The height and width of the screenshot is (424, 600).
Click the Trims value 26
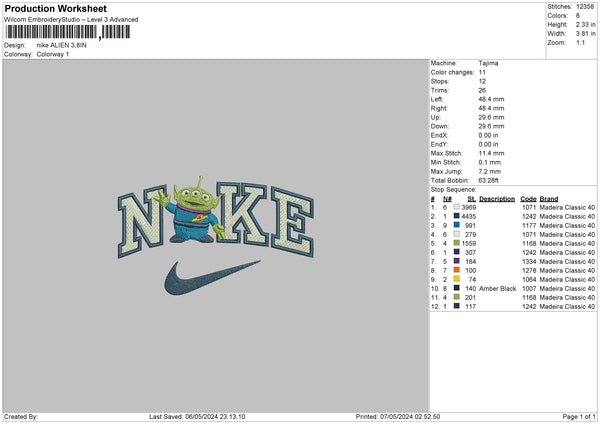pos(482,90)
